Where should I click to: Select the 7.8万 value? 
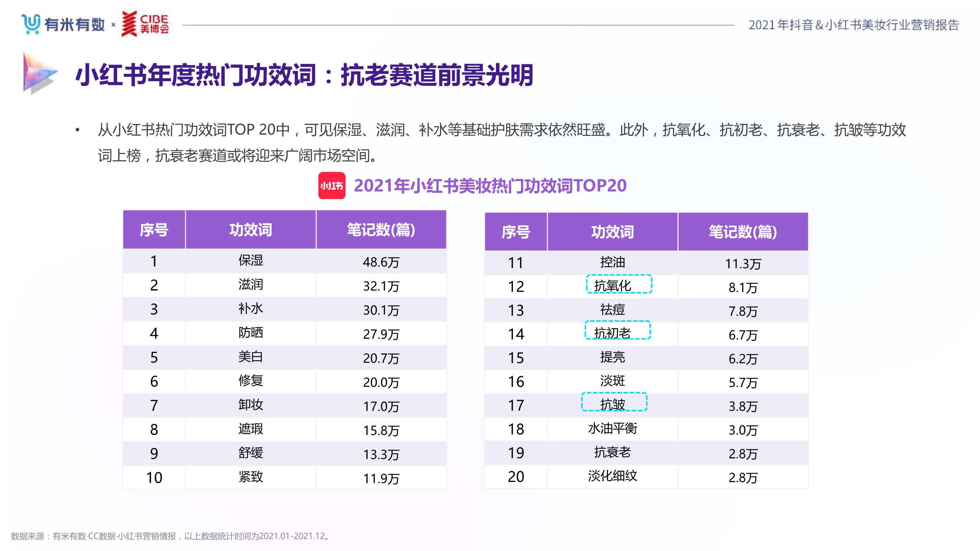[x=743, y=311]
